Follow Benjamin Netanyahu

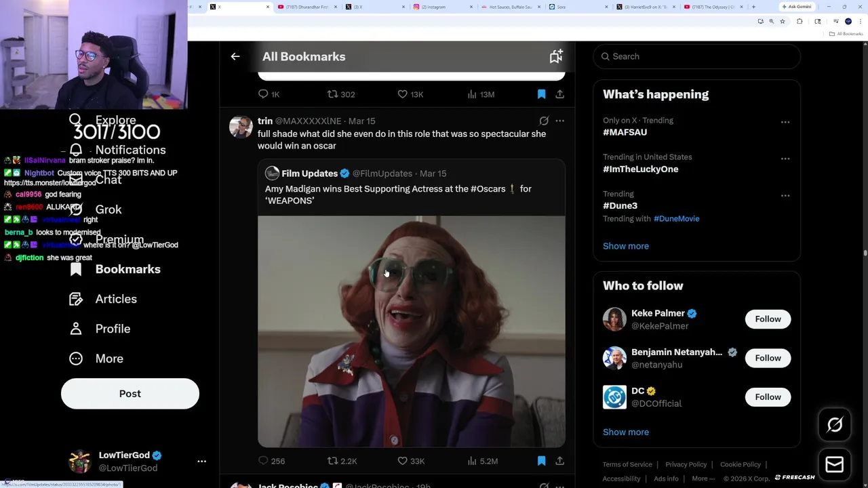(x=768, y=358)
